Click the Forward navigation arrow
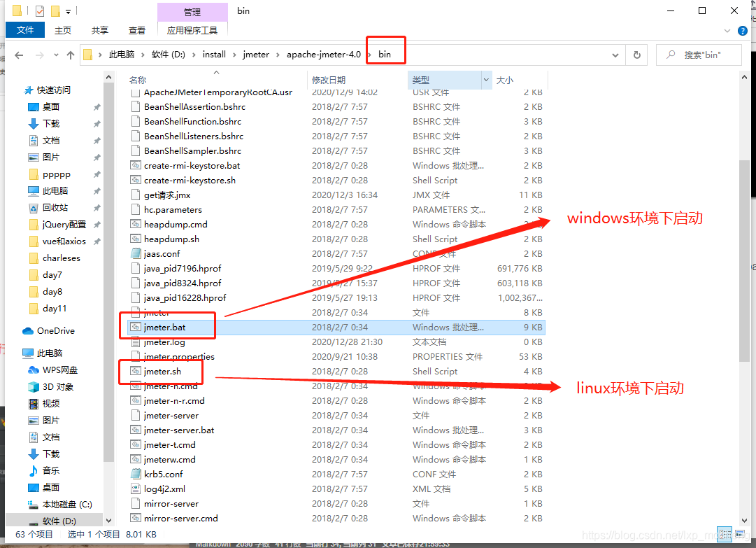This screenshot has width=756, height=548. coord(40,55)
